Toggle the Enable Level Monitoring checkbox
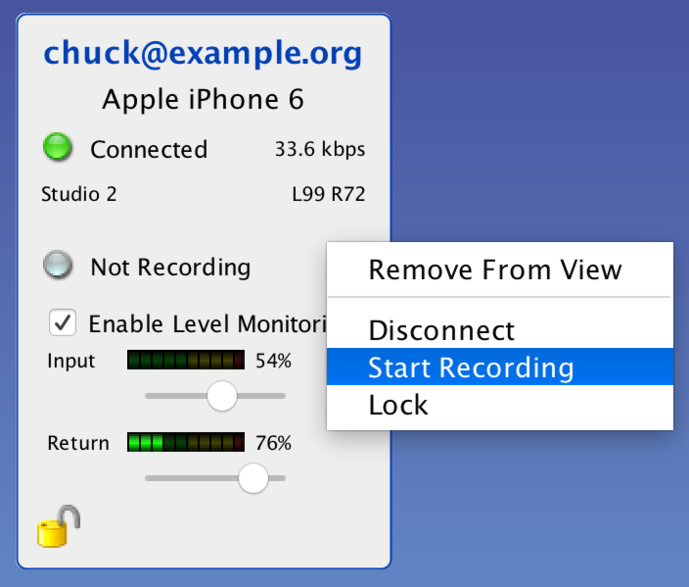This screenshot has width=689, height=587. click(64, 323)
